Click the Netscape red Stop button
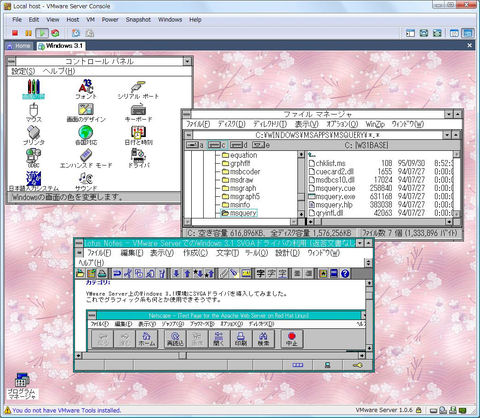Screen dimensions: 480x418 tap(292, 339)
